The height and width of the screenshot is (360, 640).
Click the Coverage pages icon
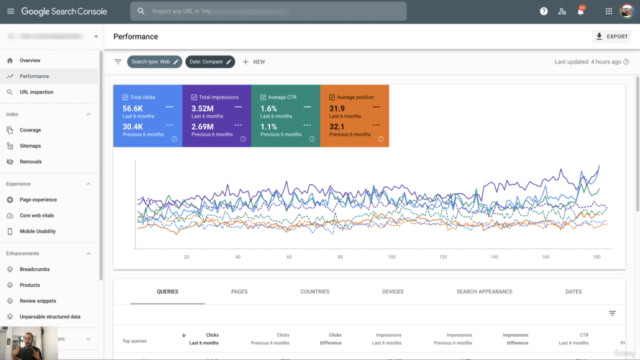pyautogui.click(x=10, y=130)
